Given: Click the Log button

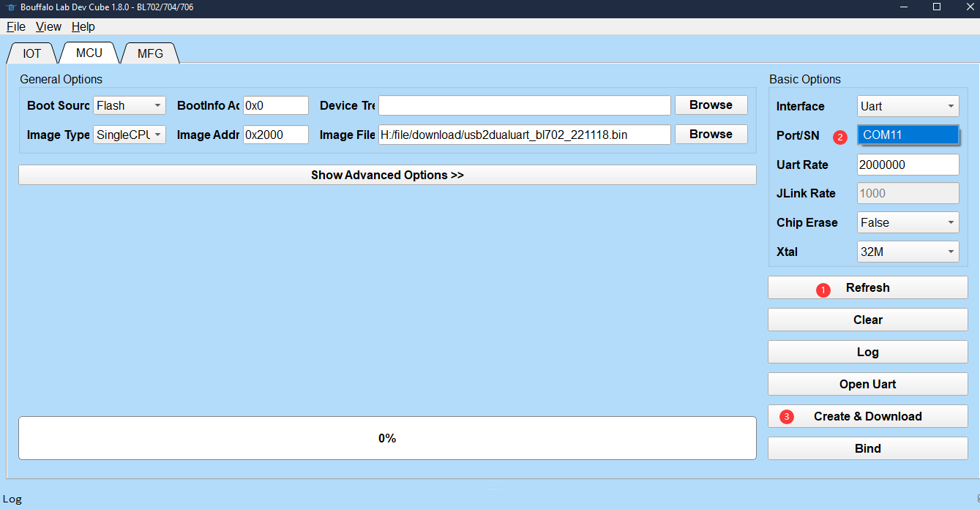Looking at the screenshot, I should click(868, 352).
